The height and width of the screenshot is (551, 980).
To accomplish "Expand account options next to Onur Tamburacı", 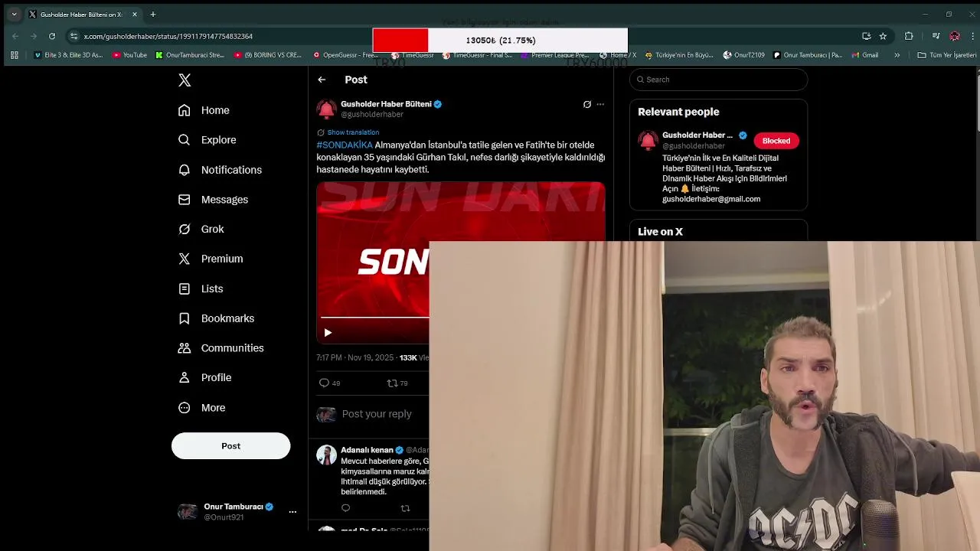I will point(292,511).
